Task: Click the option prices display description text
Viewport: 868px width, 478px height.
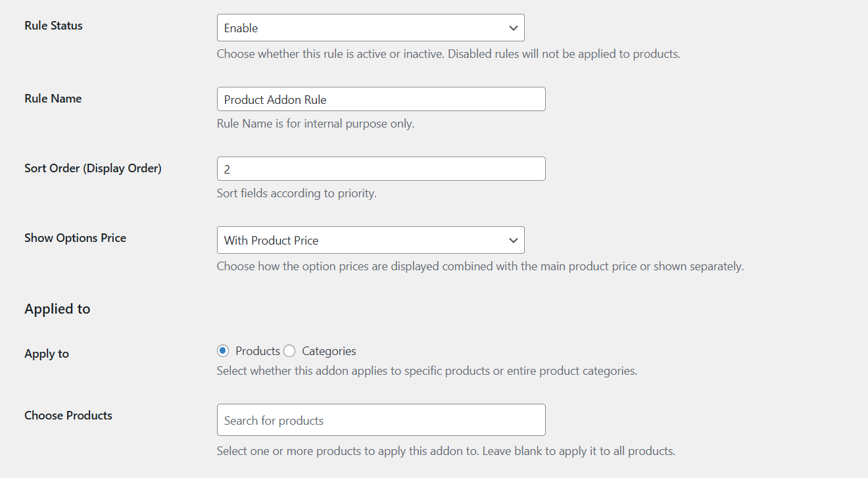Action: tap(480, 267)
